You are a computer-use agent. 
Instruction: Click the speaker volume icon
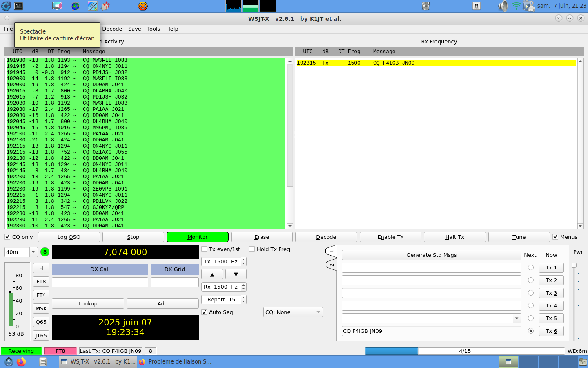pyautogui.click(x=503, y=6)
